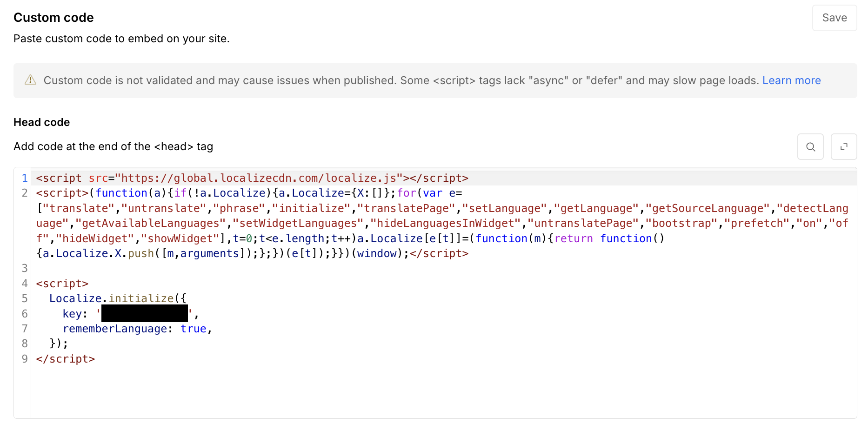
Task: Select line number 1 in the gutter
Action: pyautogui.click(x=25, y=178)
